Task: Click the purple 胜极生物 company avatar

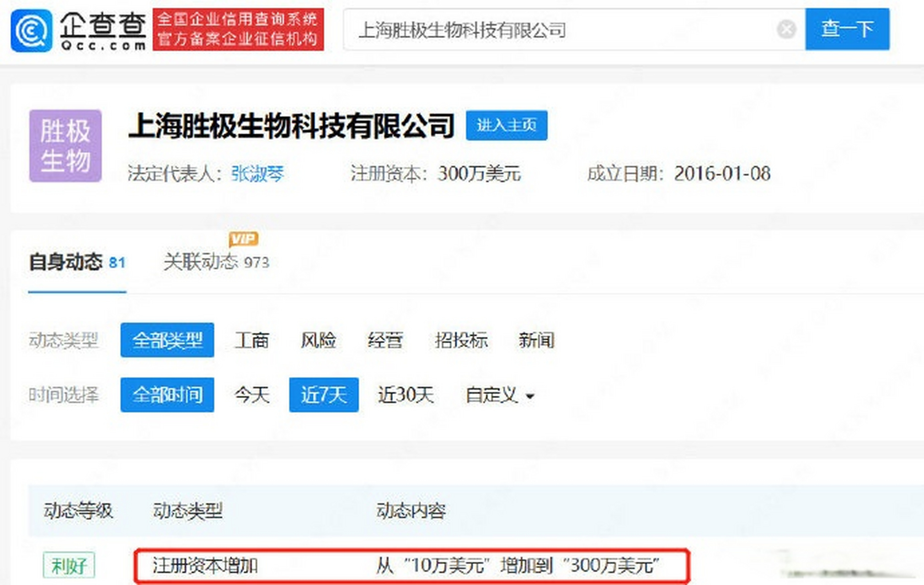Action: (65, 144)
